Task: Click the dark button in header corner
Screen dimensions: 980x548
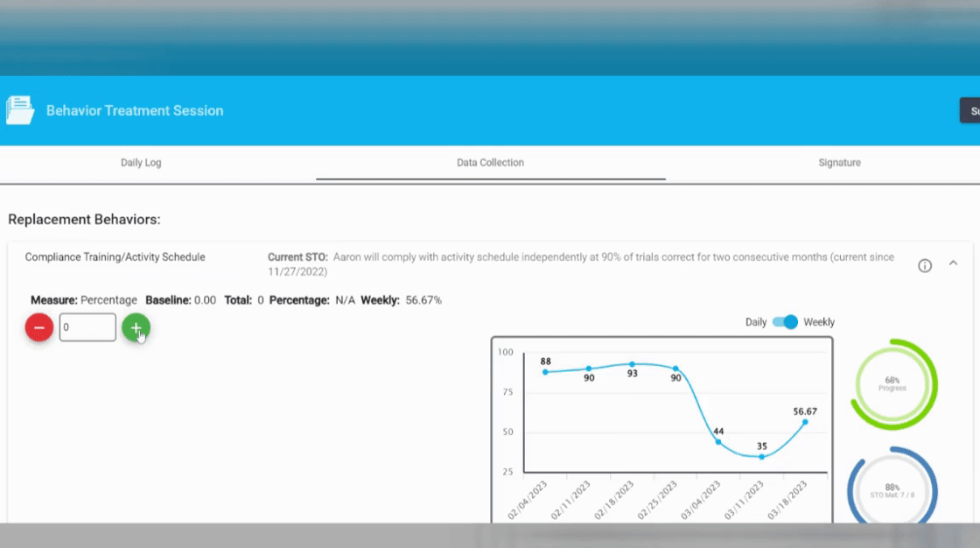Action: coord(970,110)
